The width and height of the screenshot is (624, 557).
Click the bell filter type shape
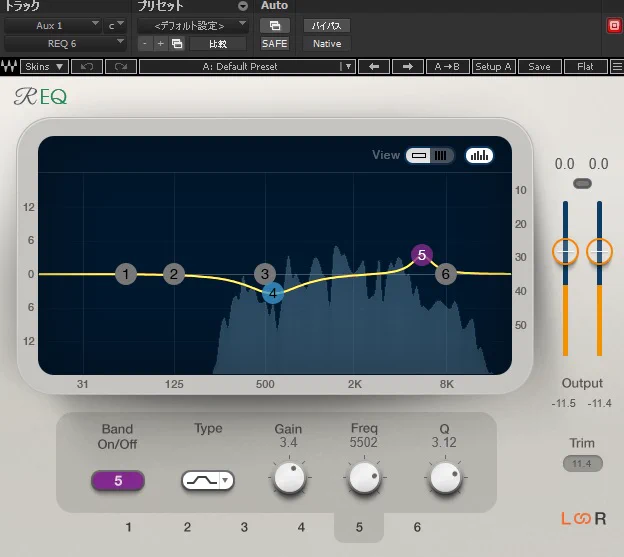(x=202, y=481)
